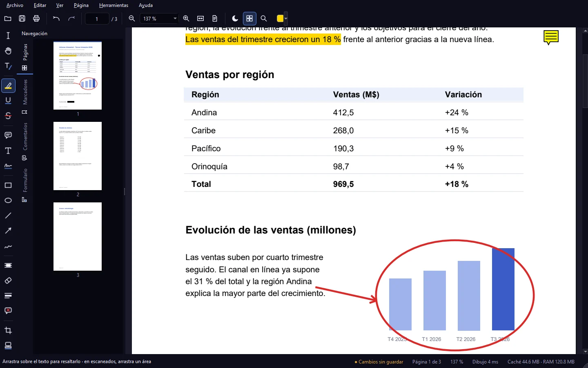Viewport: 588px width, 368px height.
Task: Choose the text selection cursor tool
Action: click(x=8, y=36)
